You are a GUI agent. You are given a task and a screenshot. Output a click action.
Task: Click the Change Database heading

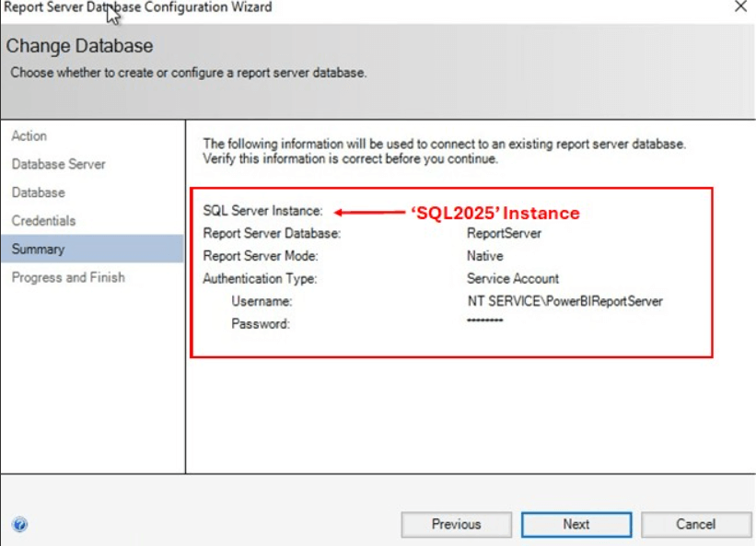point(80,46)
